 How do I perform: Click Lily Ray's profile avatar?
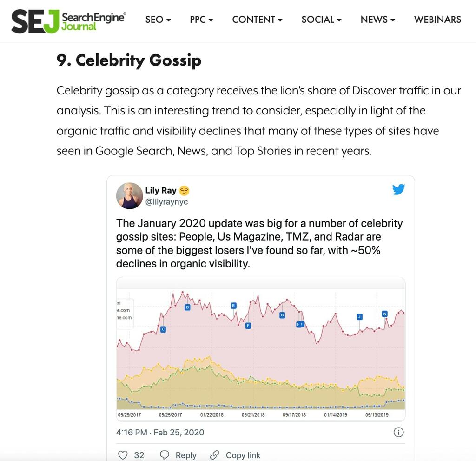click(x=129, y=195)
